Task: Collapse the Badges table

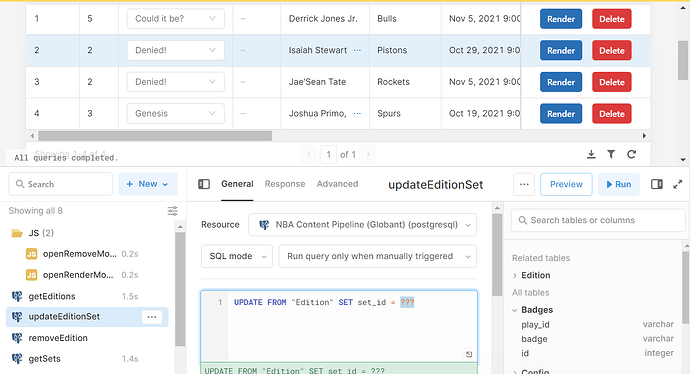Action: (515, 310)
